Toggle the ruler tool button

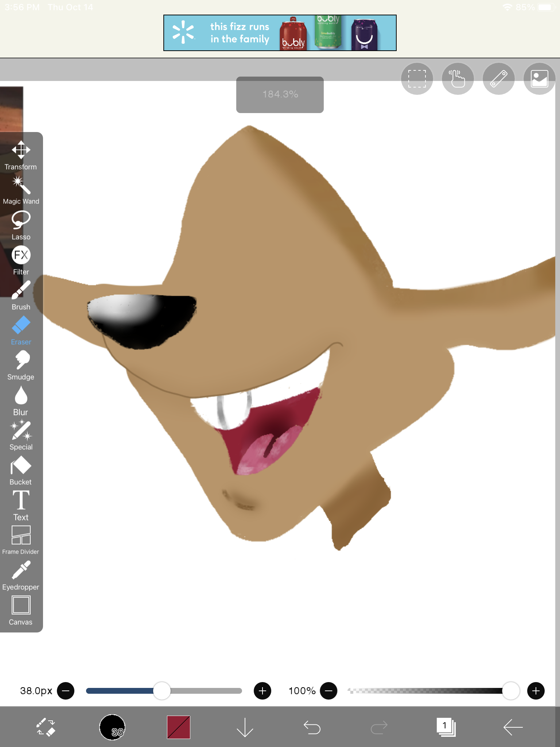tap(498, 79)
